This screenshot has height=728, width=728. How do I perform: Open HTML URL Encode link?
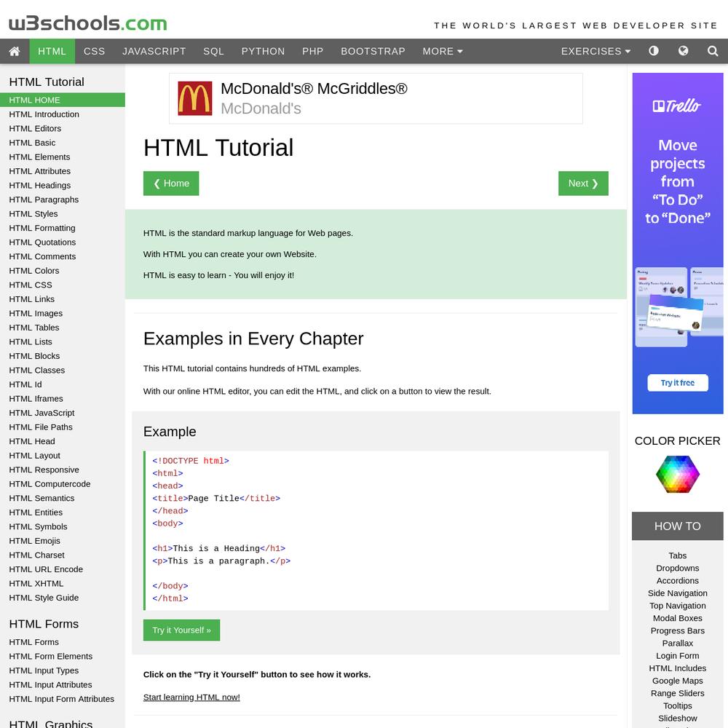point(62,569)
